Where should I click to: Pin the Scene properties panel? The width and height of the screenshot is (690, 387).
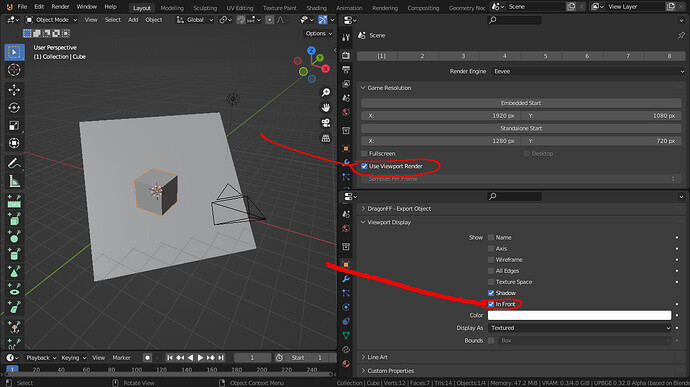point(681,36)
